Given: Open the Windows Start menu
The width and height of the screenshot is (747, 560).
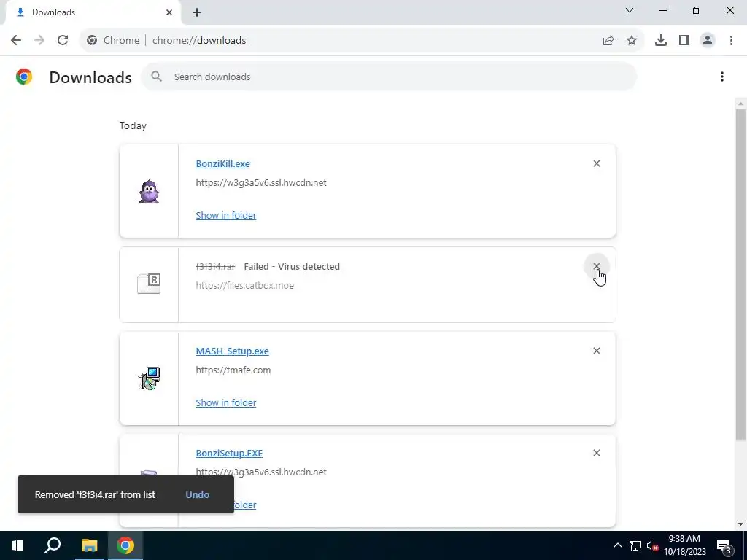Looking at the screenshot, I should click(x=18, y=545).
